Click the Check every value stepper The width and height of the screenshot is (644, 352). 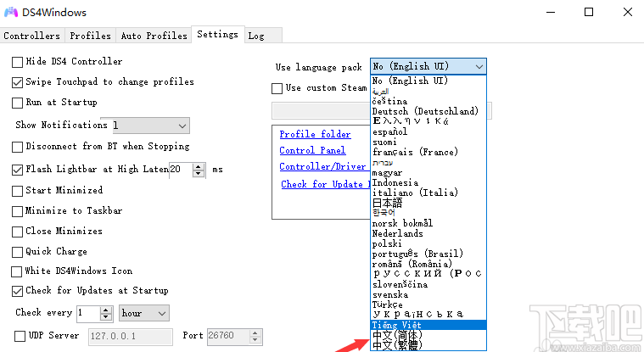pyautogui.click(x=106, y=313)
